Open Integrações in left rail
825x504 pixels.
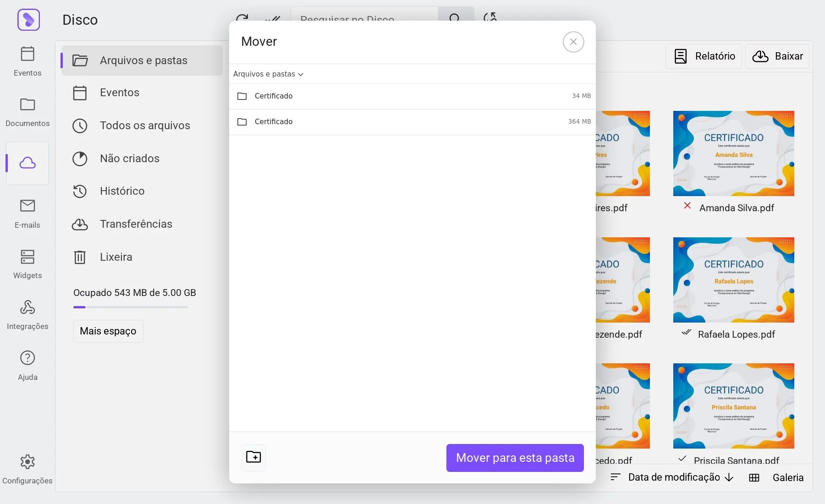pyautogui.click(x=27, y=314)
